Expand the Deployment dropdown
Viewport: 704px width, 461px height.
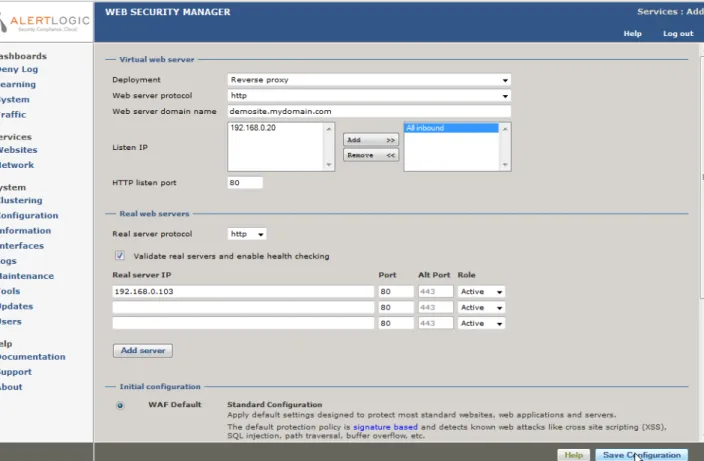click(x=369, y=80)
